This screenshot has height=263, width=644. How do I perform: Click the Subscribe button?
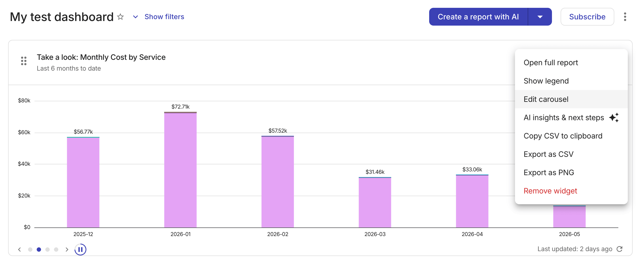[x=587, y=17]
